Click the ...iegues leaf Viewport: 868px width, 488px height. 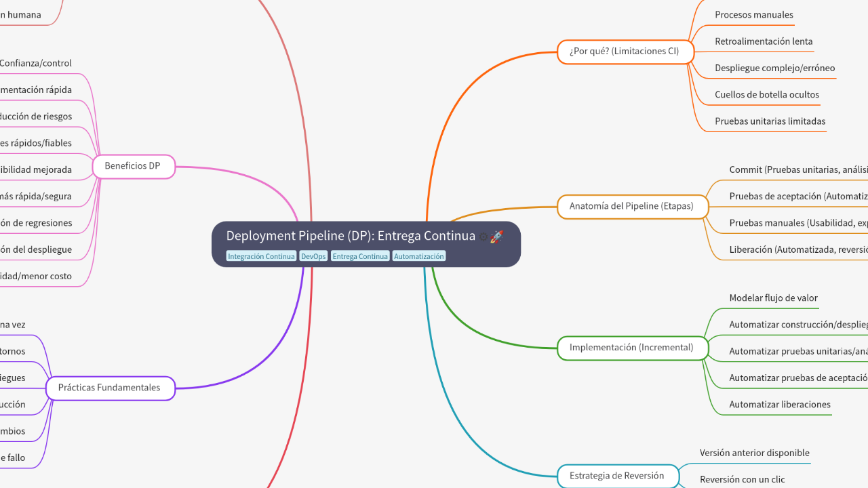click(x=13, y=378)
